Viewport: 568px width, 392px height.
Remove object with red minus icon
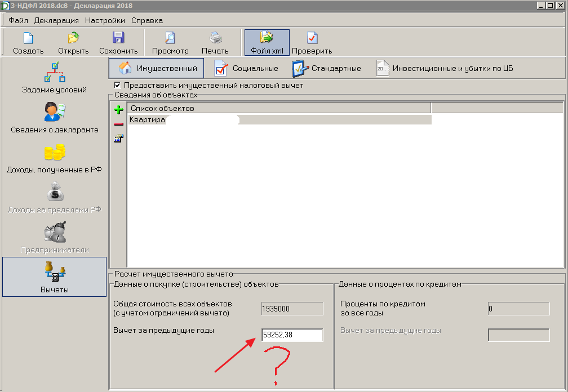point(118,124)
